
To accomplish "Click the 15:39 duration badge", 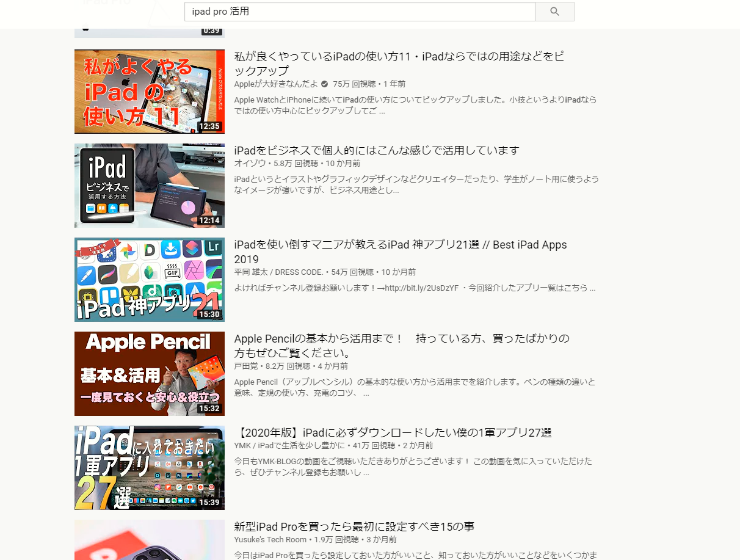I will click(x=209, y=503).
